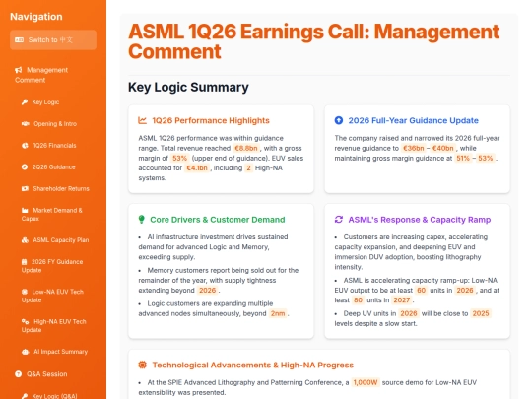Click the chip icon beside Low-NA EUV Tech Update
The image size is (532, 399).
coord(25,292)
